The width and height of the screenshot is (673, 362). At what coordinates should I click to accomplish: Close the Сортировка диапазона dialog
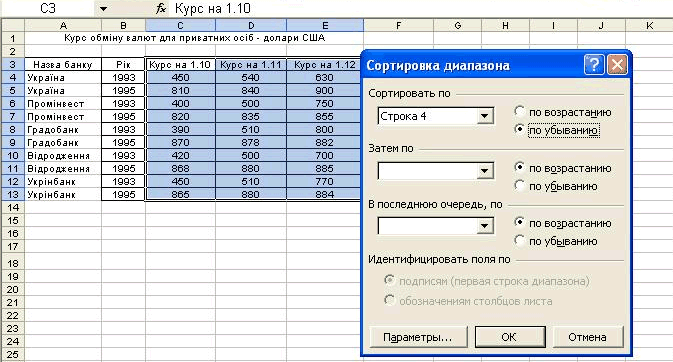(617, 65)
